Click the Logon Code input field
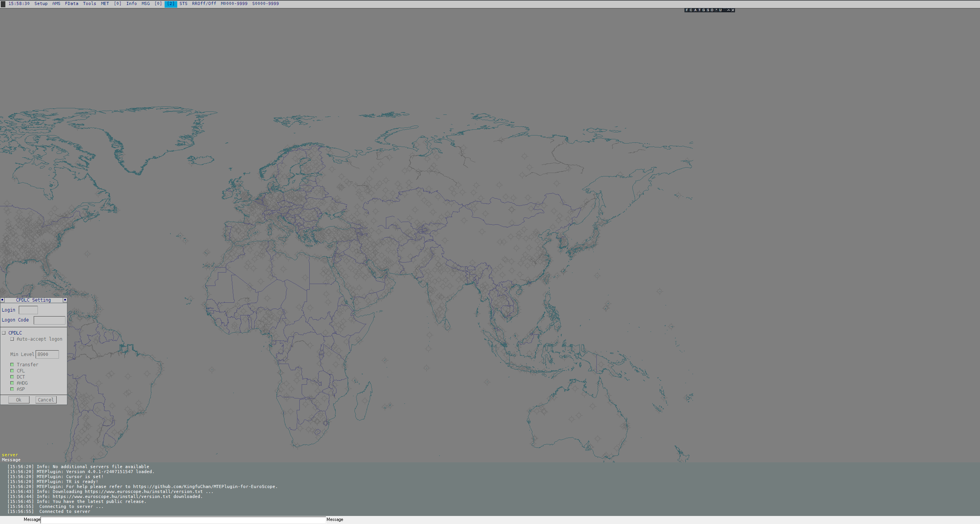 pos(49,320)
